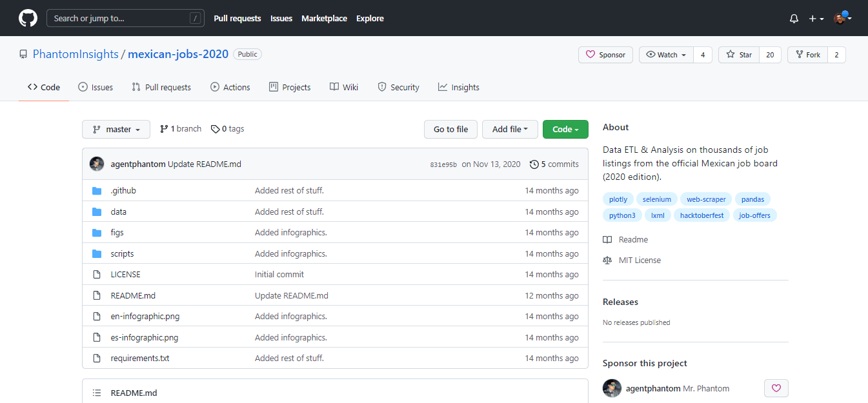The image size is (868, 403).
Task: Star this repository
Action: point(740,55)
